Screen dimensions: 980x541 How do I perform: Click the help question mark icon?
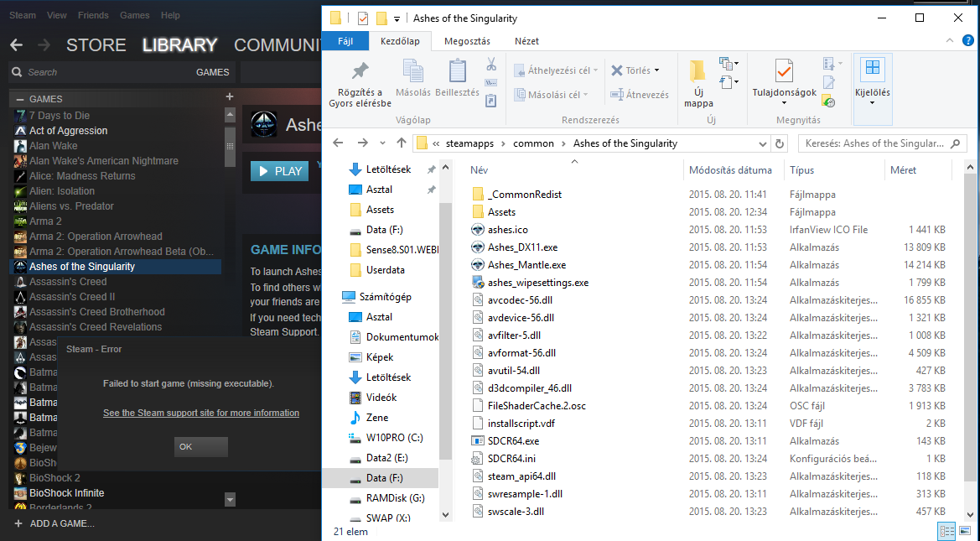[968, 41]
